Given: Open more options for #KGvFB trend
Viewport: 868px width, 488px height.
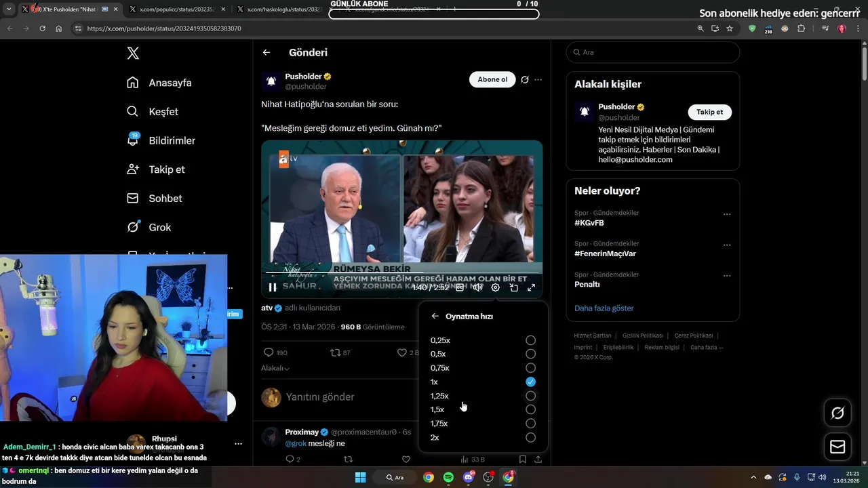Looking at the screenshot, I should coord(727,214).
